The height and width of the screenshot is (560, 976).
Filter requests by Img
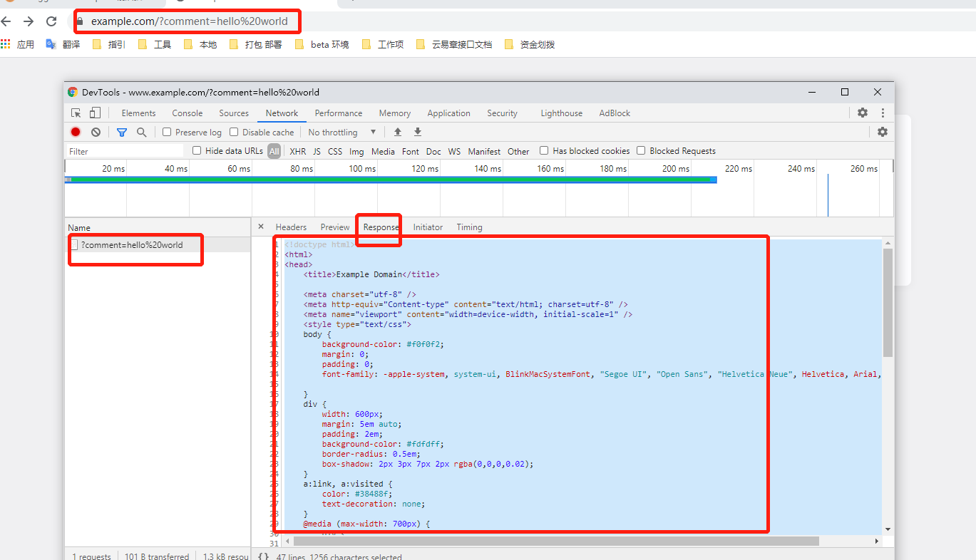356,151
